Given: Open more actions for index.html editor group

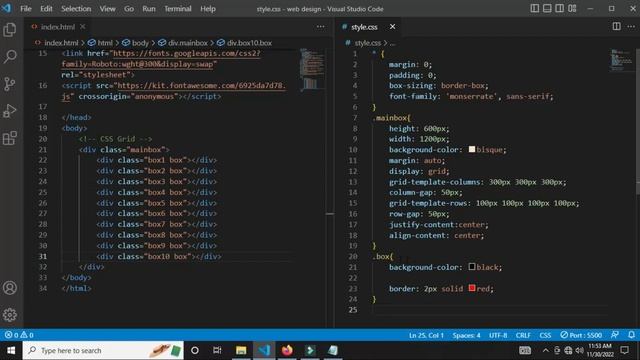Looking at the screenshot, I should pyautogui.click(x=320, y=27).
